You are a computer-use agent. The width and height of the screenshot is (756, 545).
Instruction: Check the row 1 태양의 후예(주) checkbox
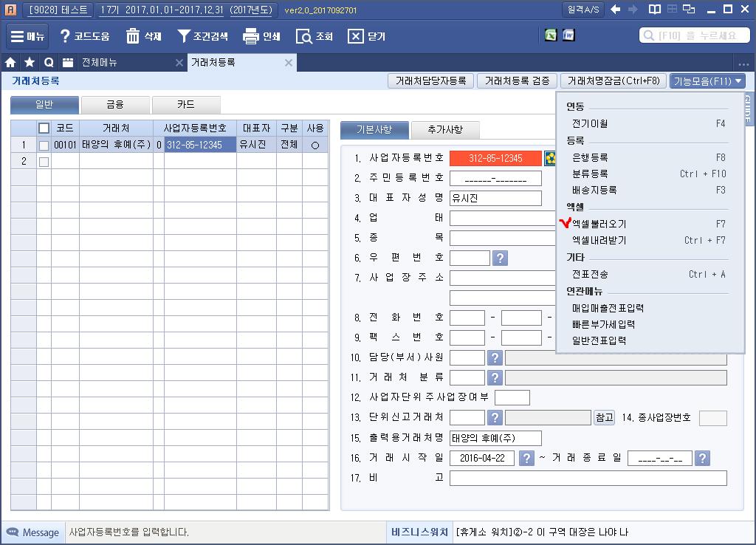click(x=44, y=145)
